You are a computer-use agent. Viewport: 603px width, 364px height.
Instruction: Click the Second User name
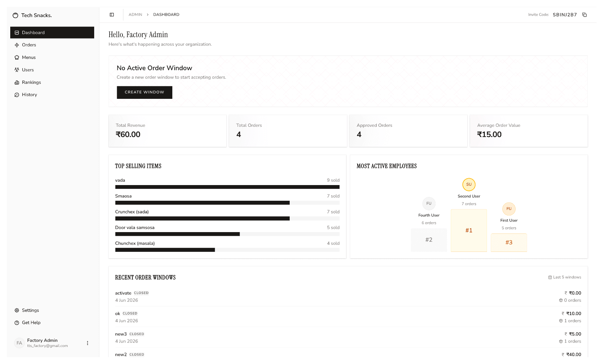pos(469,196)
